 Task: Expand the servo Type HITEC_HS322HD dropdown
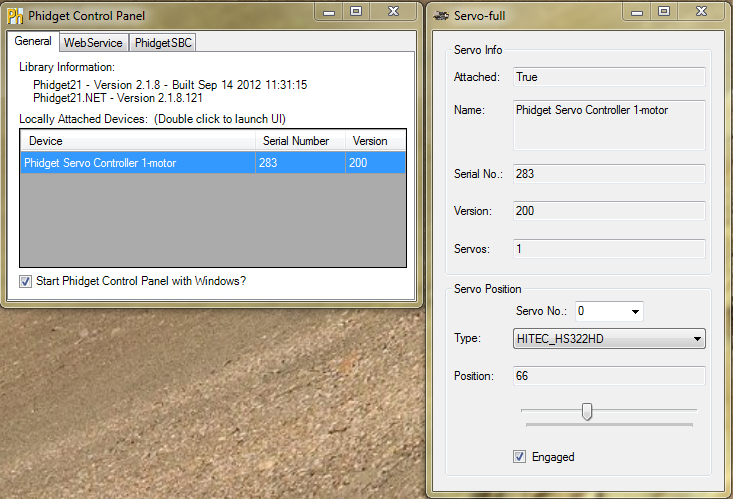[609, 339]
